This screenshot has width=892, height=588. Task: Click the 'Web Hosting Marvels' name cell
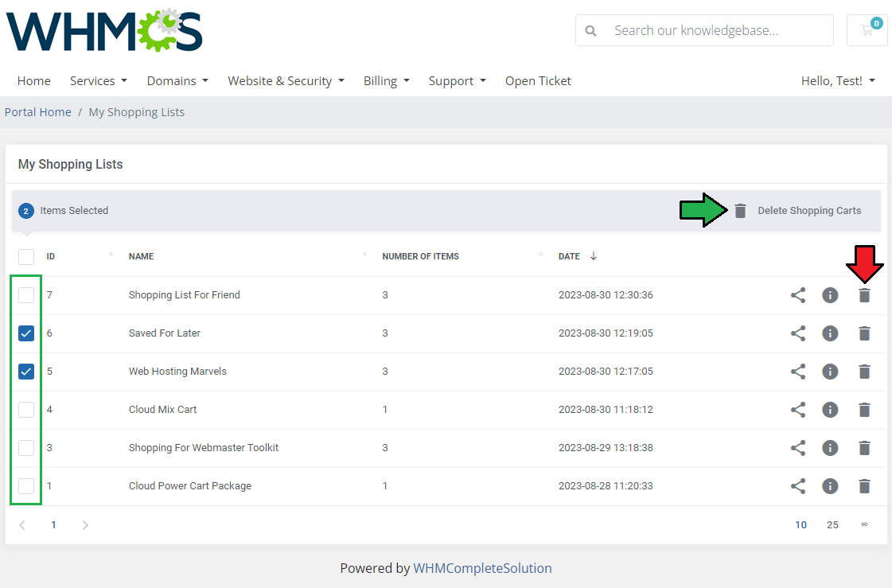click(x=177, y=372)
